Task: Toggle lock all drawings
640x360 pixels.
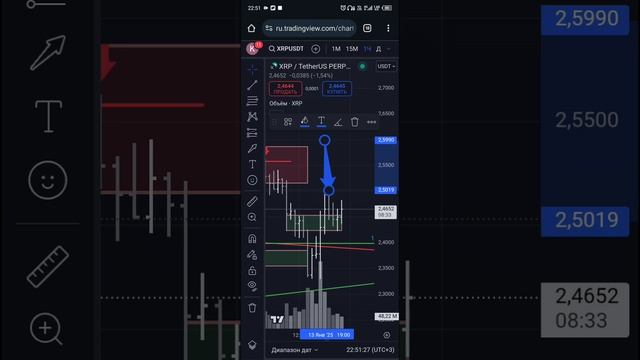Action: coord(252,271)
